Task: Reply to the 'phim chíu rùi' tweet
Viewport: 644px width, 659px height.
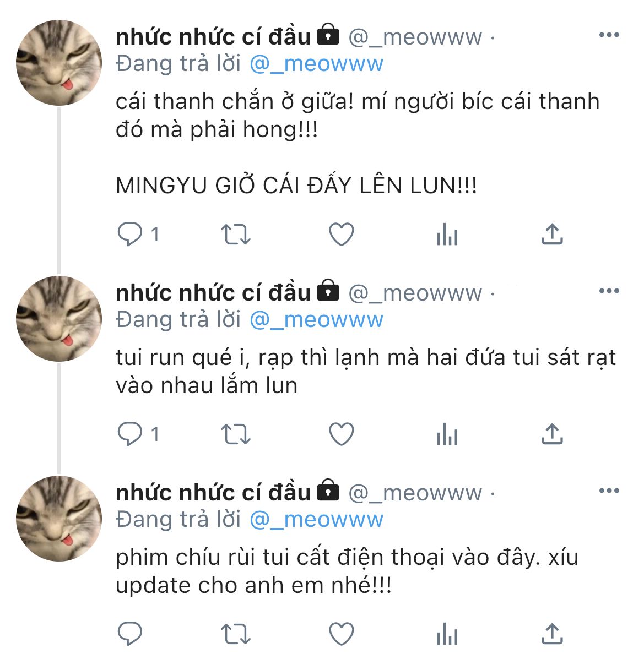Action: 130,634
